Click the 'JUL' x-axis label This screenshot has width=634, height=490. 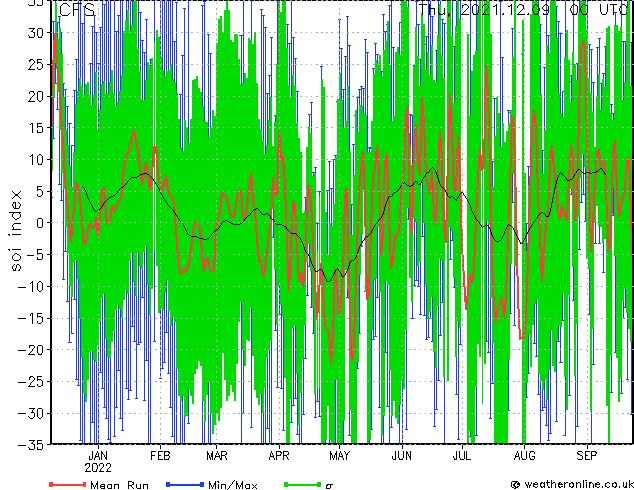(x=462, y=456)
